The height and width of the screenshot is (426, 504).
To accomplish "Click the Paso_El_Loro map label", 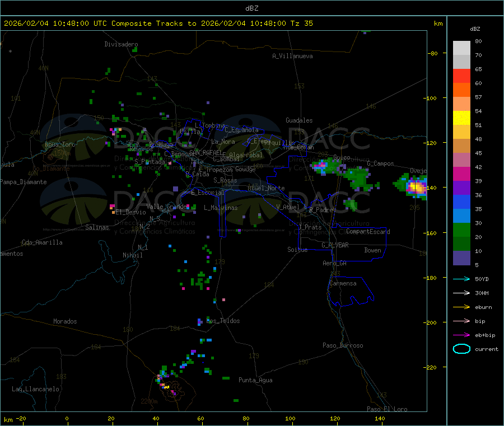I will click(x=387, y=409).
